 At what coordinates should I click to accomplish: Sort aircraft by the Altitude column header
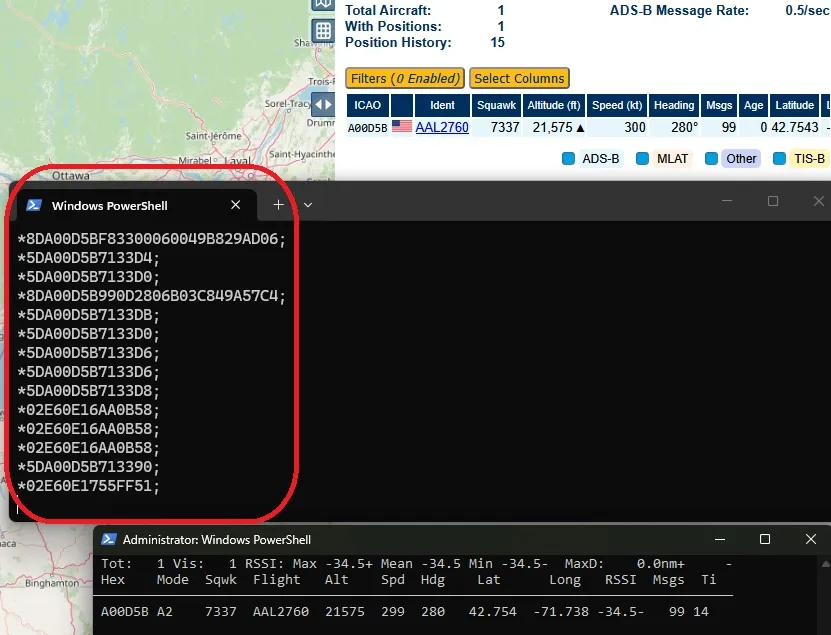click(x=554, y=104)
